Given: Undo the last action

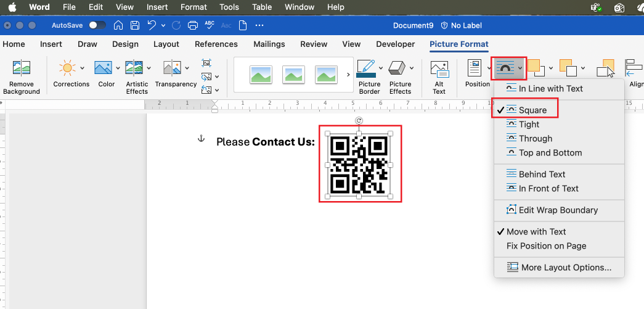Looking at the screenshot, I should pyautogui.click(x=152, y=25).
